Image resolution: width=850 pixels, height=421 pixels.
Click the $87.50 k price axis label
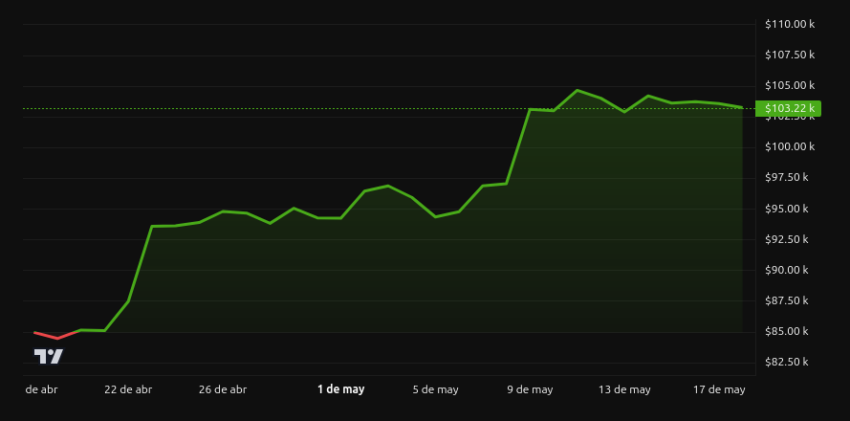[787, 300]
